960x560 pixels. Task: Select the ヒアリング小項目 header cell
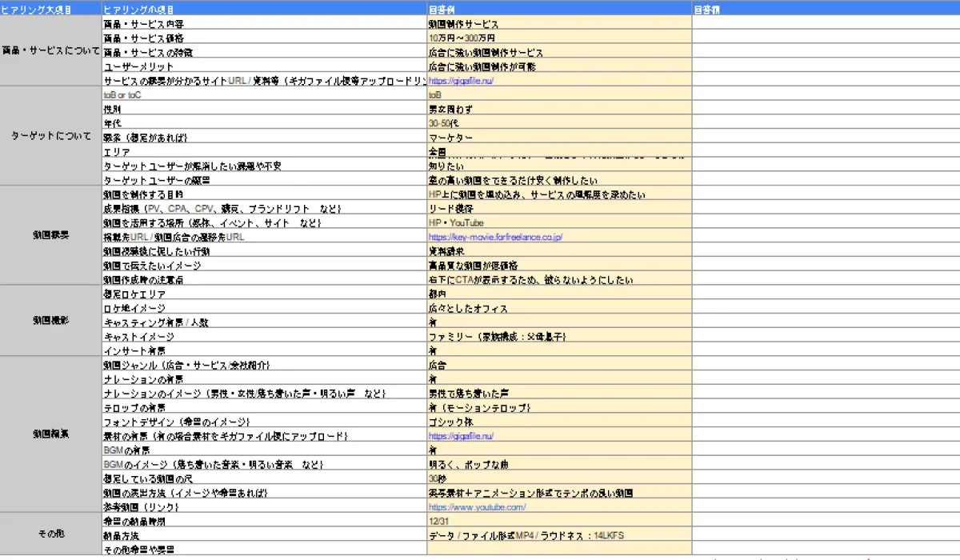coord(264,10)
